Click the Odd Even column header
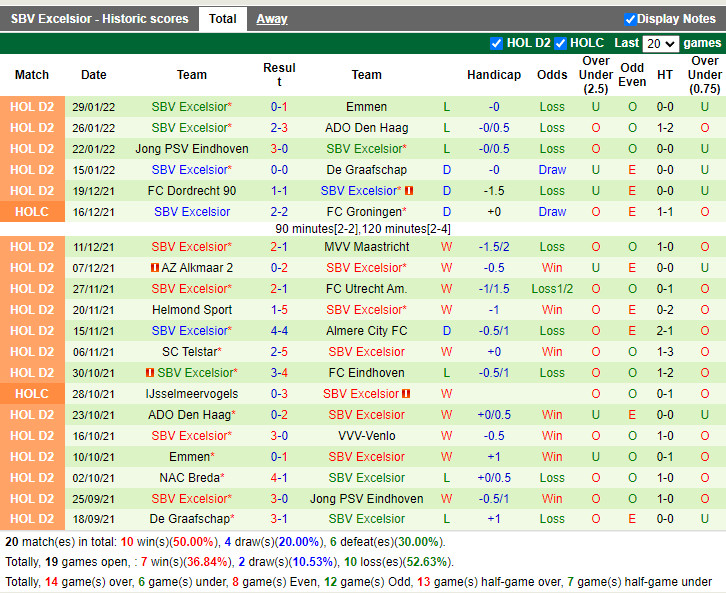Image resolution: width=726 pixels, height=593 pixels. (x=632, y=75)
